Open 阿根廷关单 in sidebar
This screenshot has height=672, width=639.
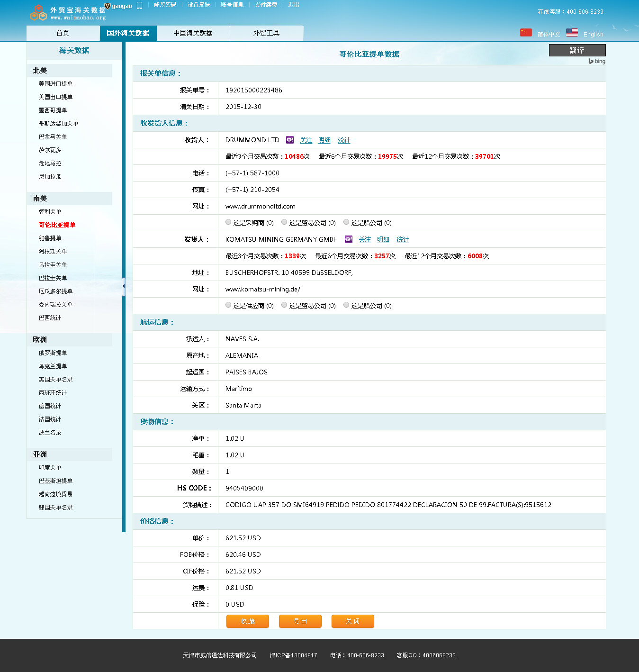coord(53,252)
